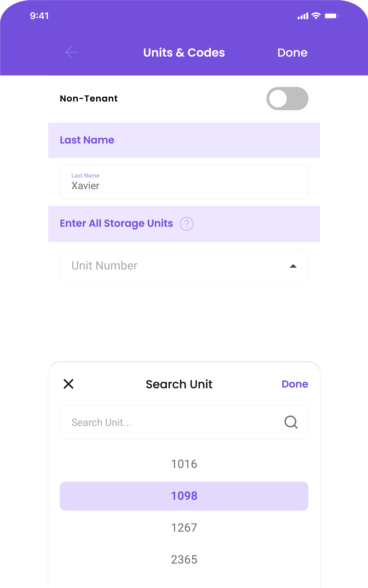The image size is (368, 588).
Task: Tap the 9:41 clock display
Action: coord(39,16)
